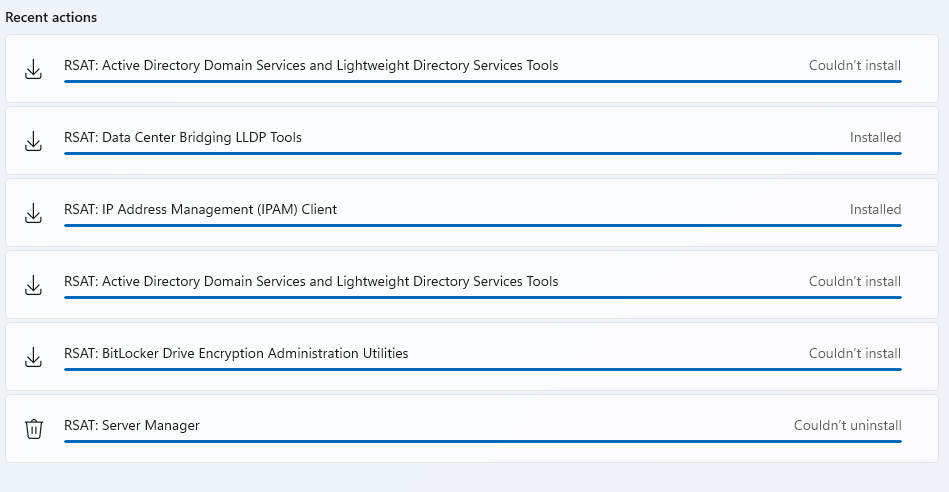Click the download icon next to IPAM Client

33,213
